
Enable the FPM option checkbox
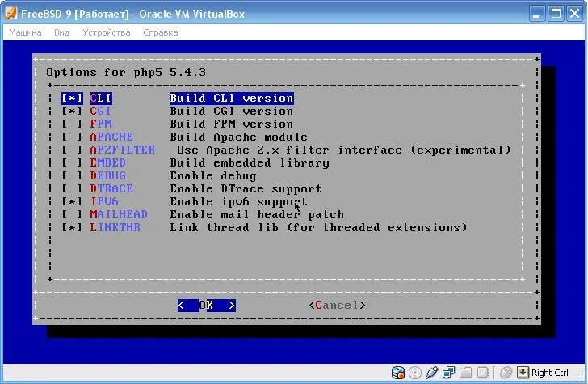[x=72, y=124]
